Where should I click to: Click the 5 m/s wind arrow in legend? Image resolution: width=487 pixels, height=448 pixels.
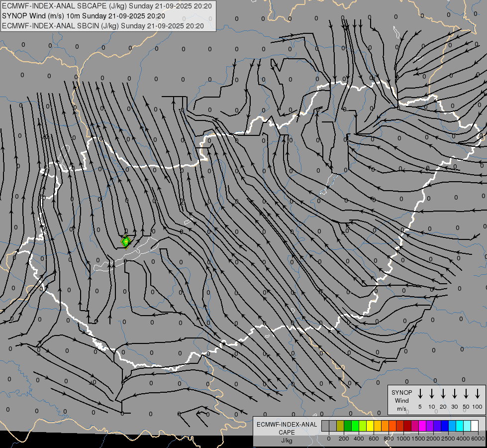coord(420,394)
